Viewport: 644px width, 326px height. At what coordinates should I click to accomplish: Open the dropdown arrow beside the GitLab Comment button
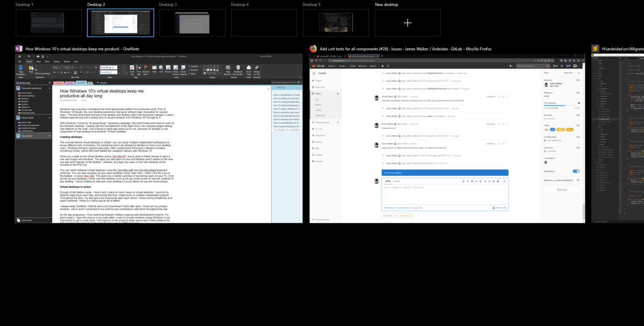coord(396,216)
